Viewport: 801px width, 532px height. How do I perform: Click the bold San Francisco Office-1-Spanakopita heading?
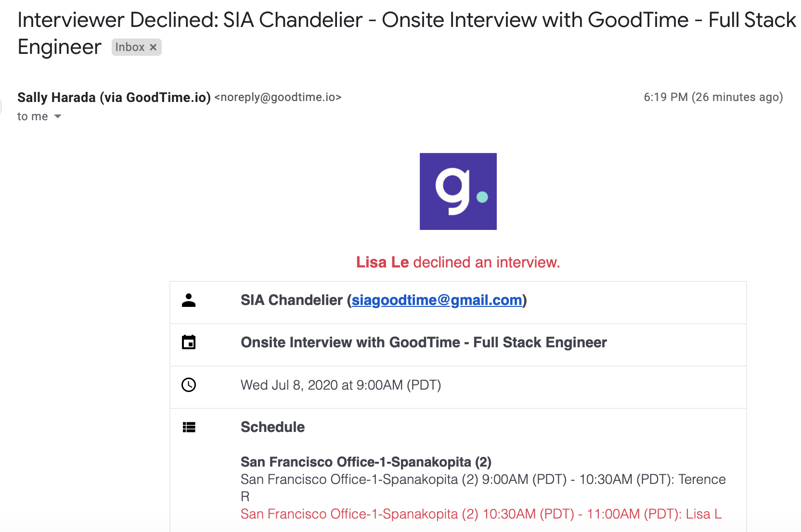click(x=366, y=462)
